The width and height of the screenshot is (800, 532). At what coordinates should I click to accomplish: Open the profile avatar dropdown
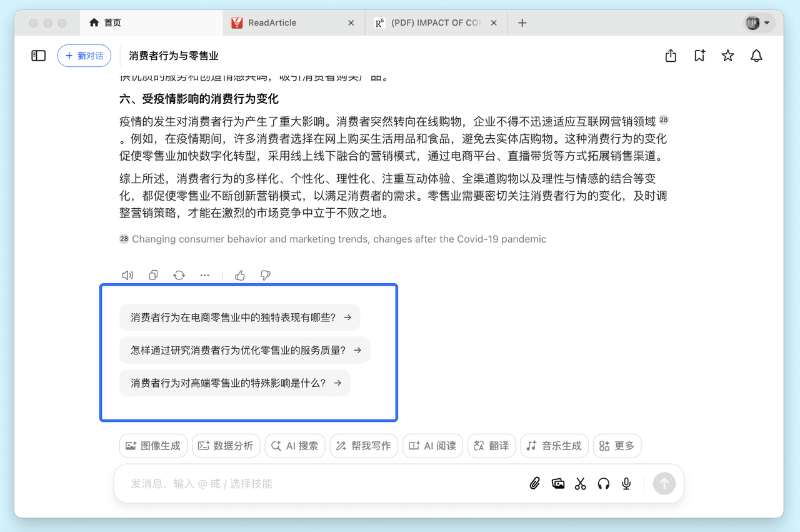[759, 23]
